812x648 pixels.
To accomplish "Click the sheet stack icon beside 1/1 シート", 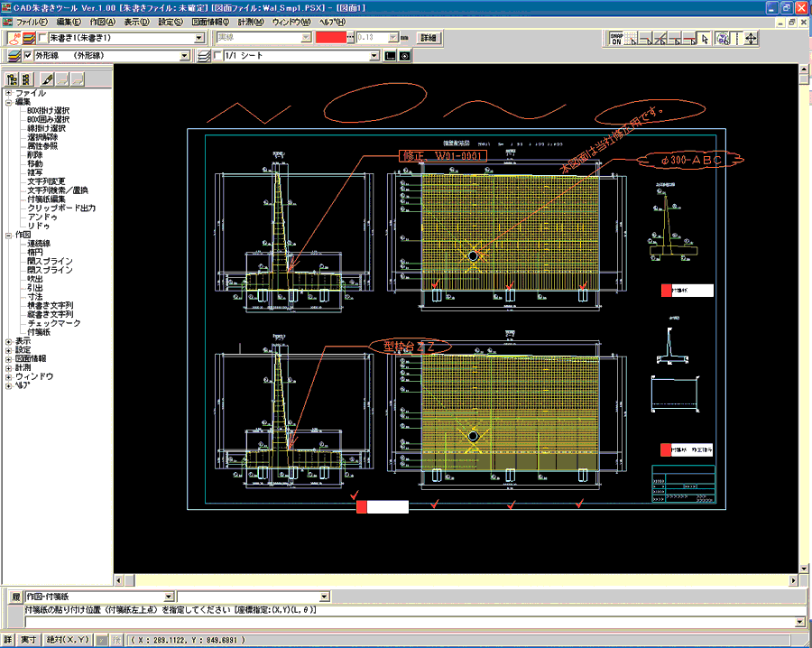I will pos(203,56).
